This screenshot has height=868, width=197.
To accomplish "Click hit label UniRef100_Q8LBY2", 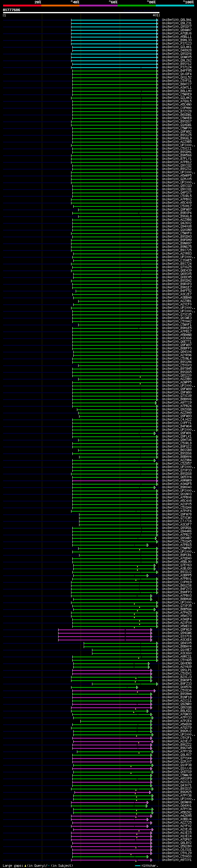I will click(177, 843).
